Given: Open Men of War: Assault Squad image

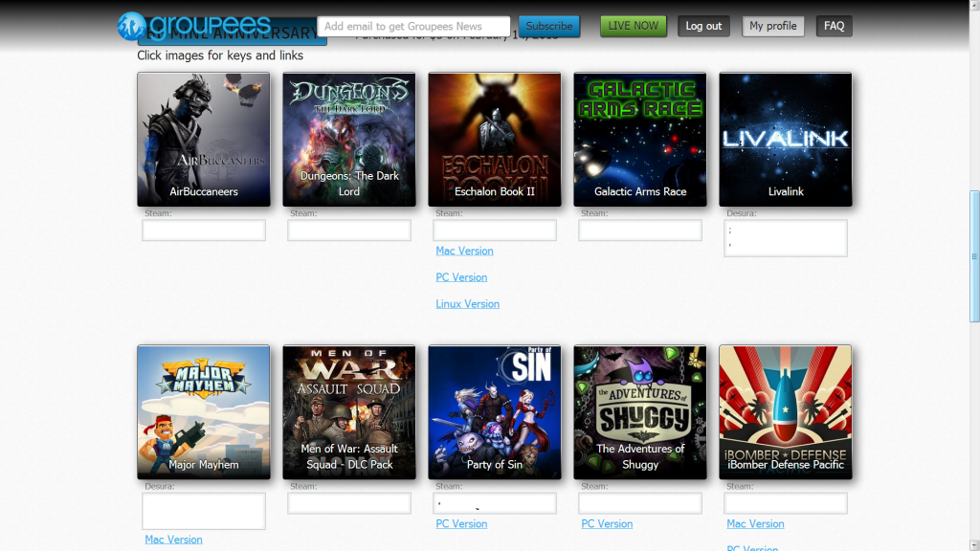Looking at the screenshot, I should (x=349, y=412).
